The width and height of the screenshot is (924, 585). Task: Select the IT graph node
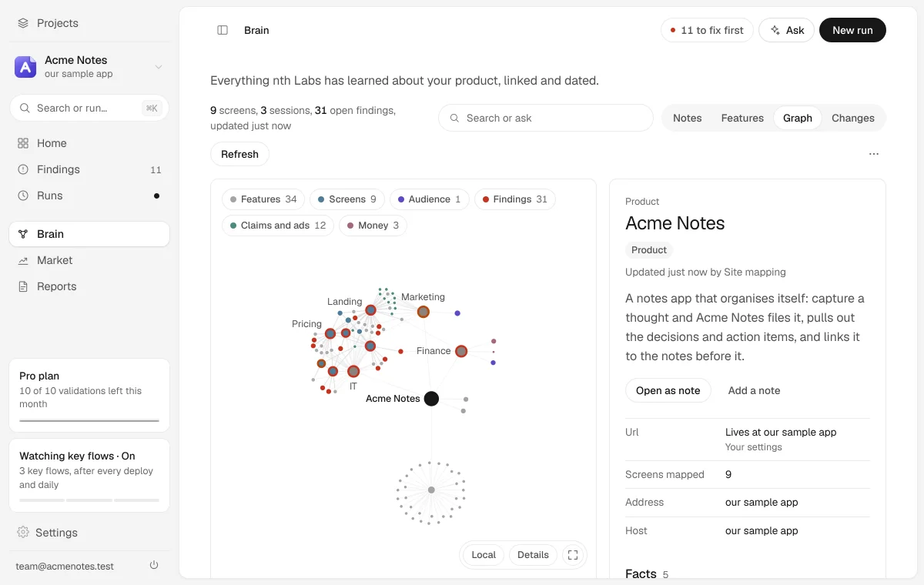point(353,371)
